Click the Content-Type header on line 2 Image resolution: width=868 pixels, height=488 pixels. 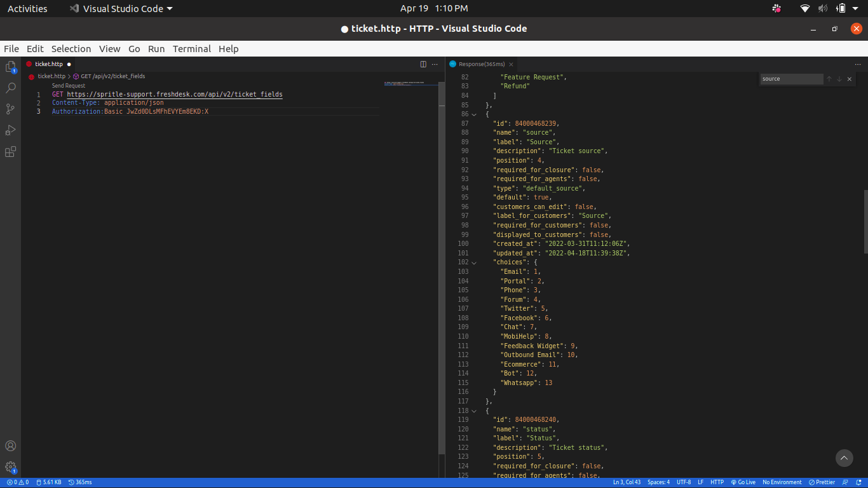tap(108, 103)
